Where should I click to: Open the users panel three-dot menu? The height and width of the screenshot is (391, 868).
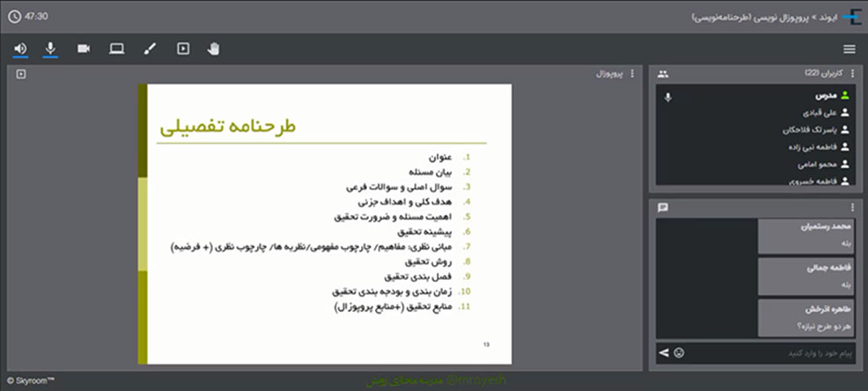852,74
